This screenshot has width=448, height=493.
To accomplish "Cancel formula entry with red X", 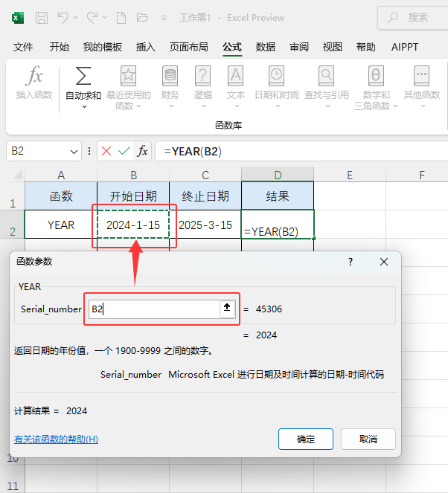I will pos(106,151).
